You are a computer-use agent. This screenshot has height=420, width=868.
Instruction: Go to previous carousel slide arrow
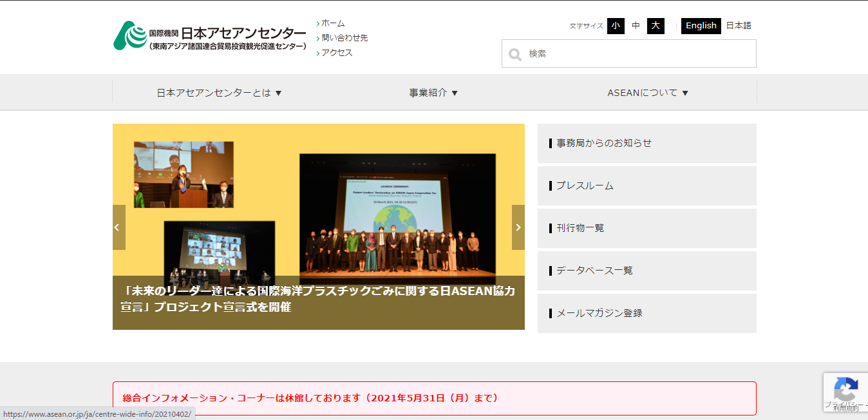click(119, 227)
